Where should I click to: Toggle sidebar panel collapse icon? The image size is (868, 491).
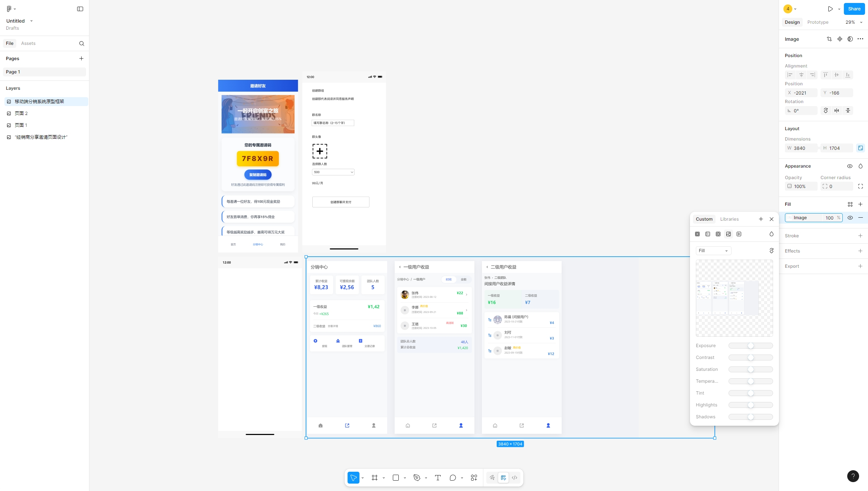coord(80,9)
